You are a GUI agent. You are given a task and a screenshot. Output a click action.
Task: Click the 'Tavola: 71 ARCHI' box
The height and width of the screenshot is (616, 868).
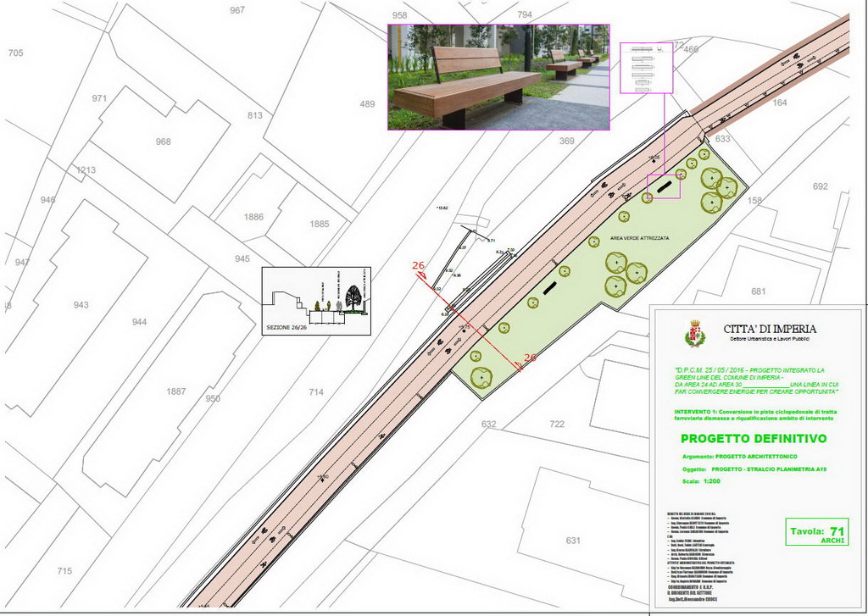[817, 532]
